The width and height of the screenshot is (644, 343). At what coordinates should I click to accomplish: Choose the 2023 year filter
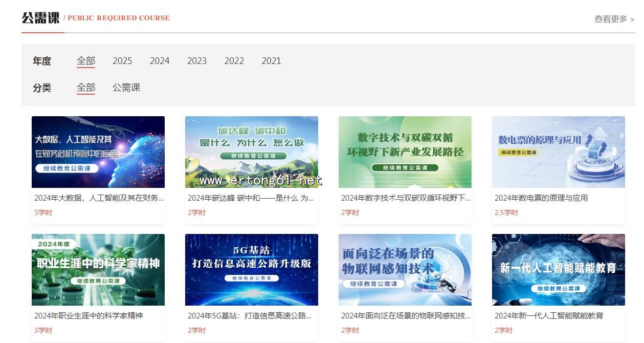click(197, 61)
